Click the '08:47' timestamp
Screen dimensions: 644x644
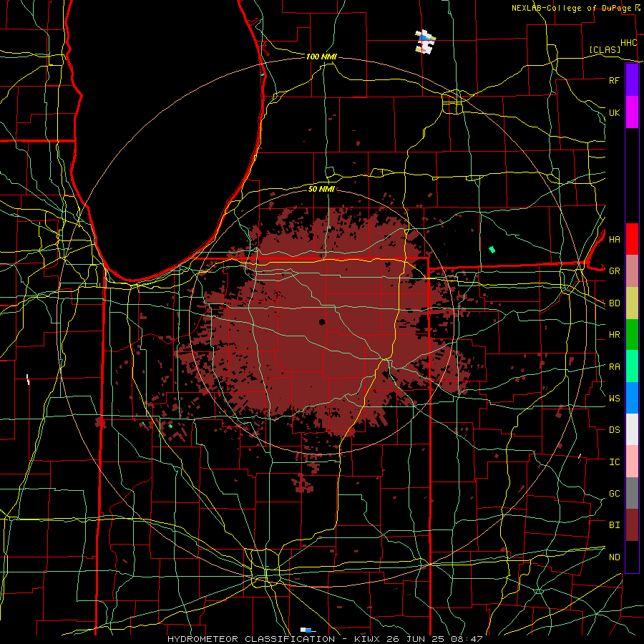click(x=467, y=639)
